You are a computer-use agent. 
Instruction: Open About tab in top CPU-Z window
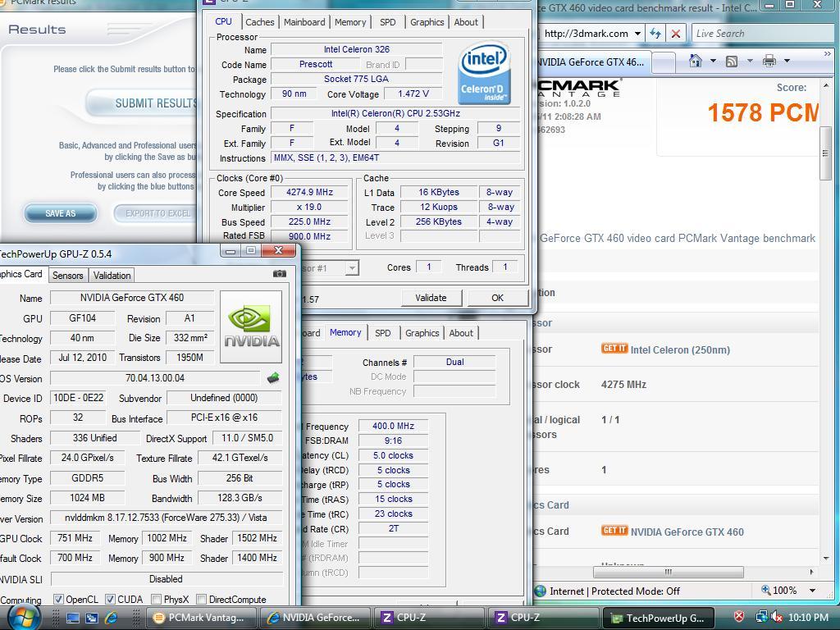coord(466,22)
